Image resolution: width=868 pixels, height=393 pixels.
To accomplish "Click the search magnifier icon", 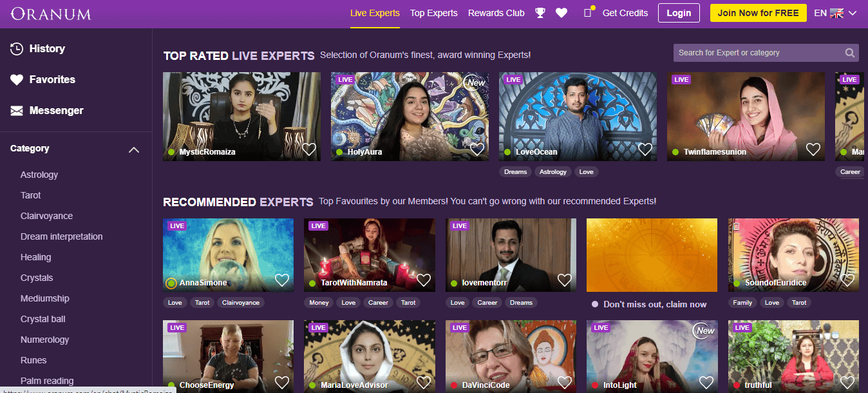I will click(x=850, y=53).
